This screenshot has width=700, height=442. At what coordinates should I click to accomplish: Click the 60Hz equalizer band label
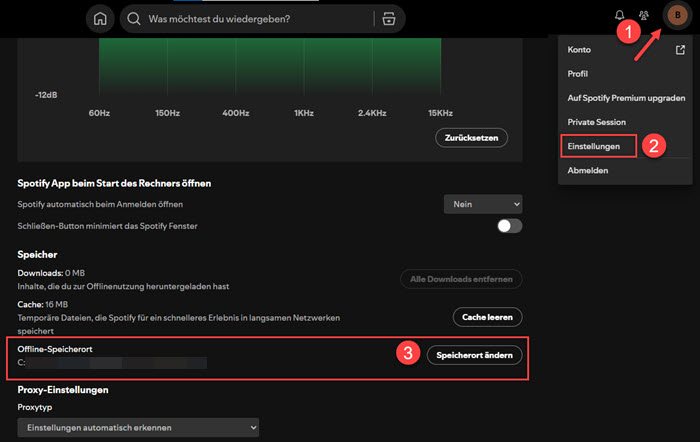point(99,113)
